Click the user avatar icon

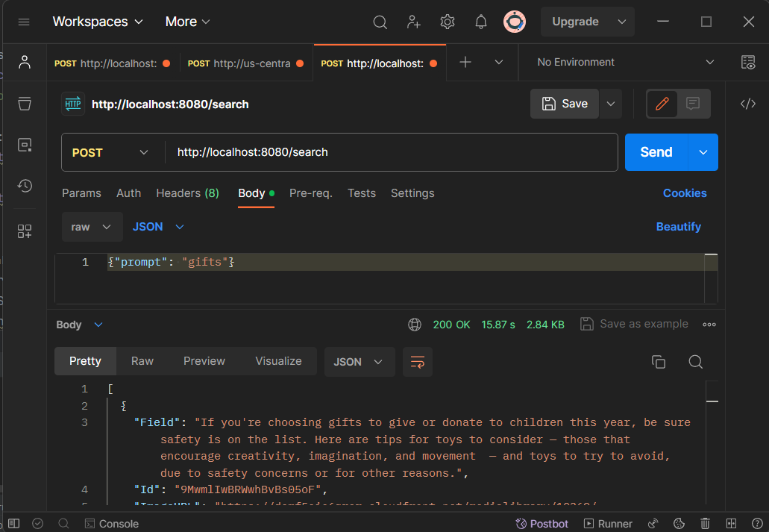pos(515,22)
